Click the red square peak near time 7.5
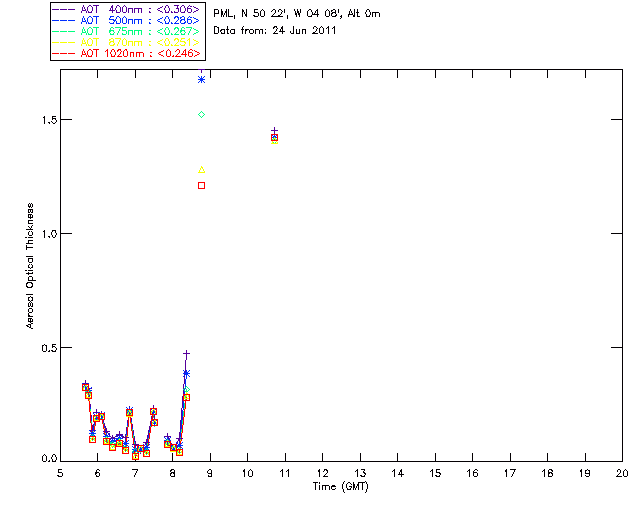640x512 pixels. pos(153,411)
